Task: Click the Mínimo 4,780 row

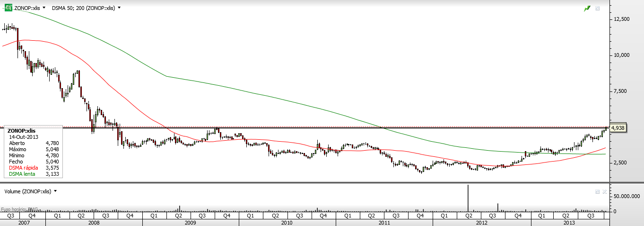Action: (x=34, y=155)
